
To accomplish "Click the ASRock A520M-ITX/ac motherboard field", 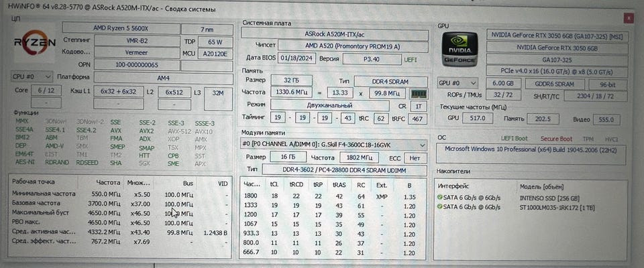I will tap(335, 33).
